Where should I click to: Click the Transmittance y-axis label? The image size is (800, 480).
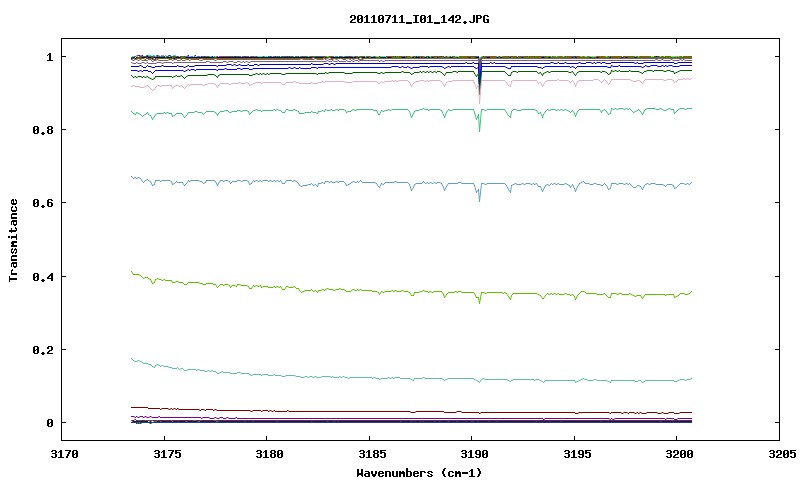coord(14,240)
